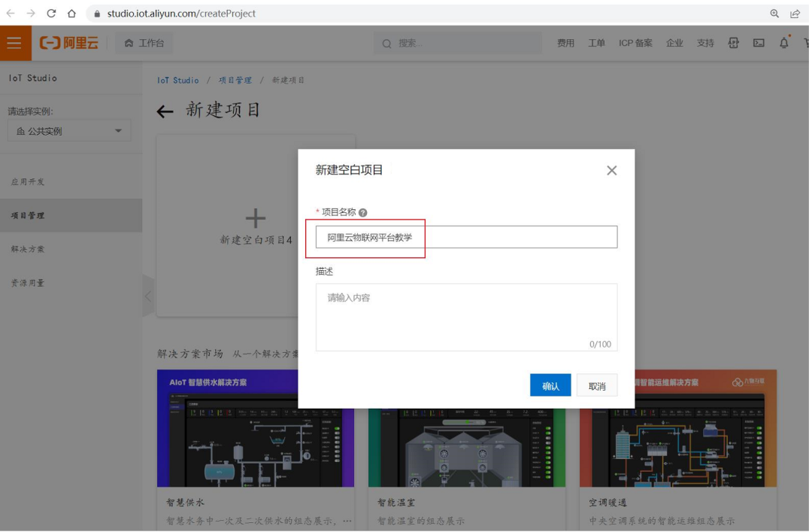This screenshot has height=532, width=812.
Task: Open the orange hamburger menu
Action: tap(14, 43)
